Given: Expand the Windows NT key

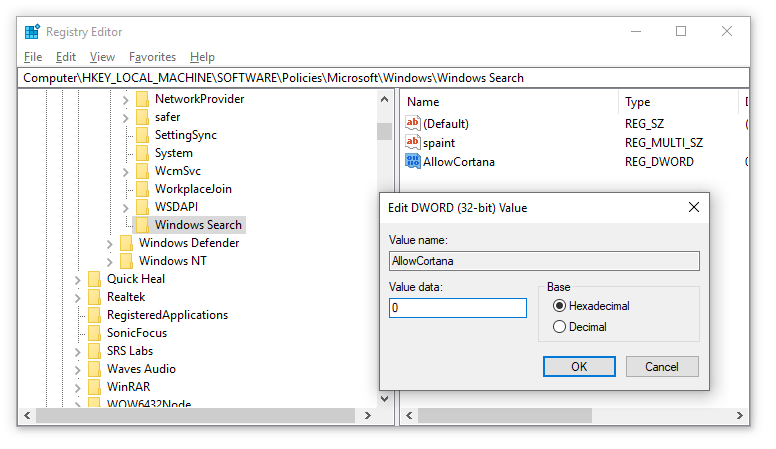Looking at the screenshot, I should tap(109, 262).
